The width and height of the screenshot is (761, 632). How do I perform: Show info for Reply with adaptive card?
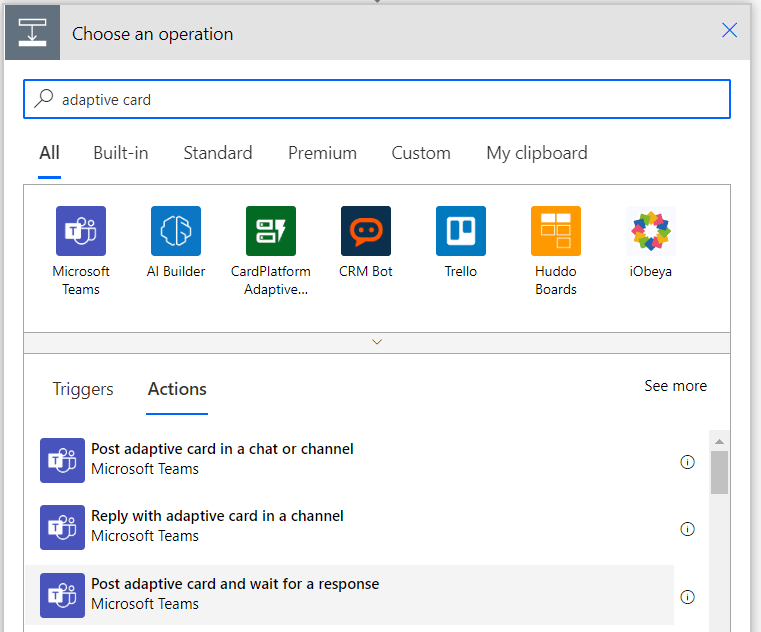[x=687, y=529]
